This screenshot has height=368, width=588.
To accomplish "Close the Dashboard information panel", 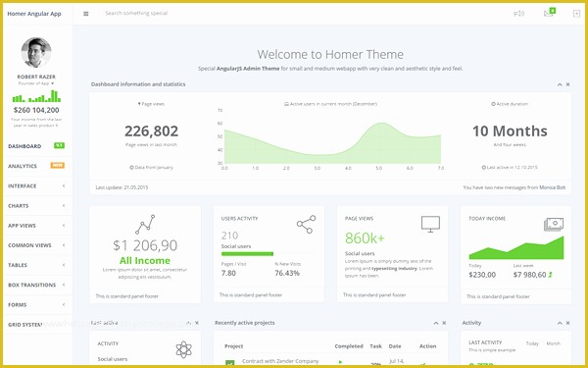I will click(567, 84).
